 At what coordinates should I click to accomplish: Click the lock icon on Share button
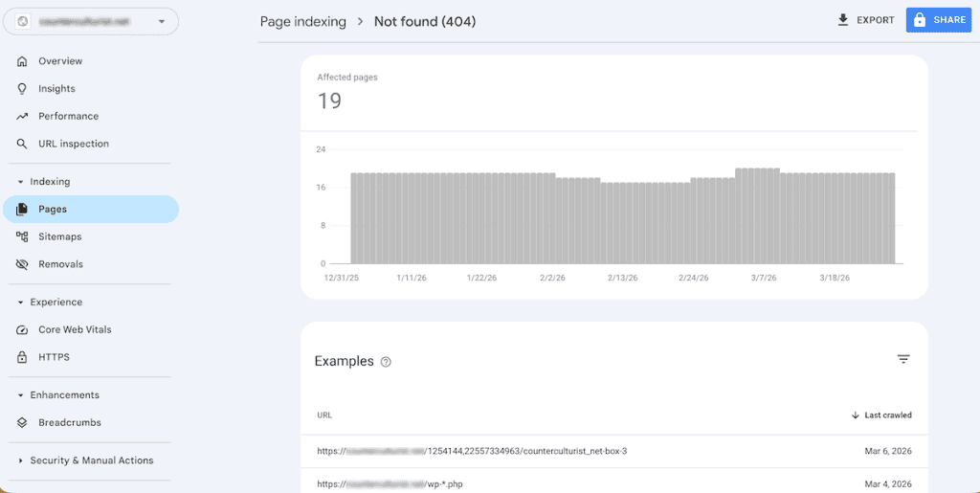tap(920, 20)
